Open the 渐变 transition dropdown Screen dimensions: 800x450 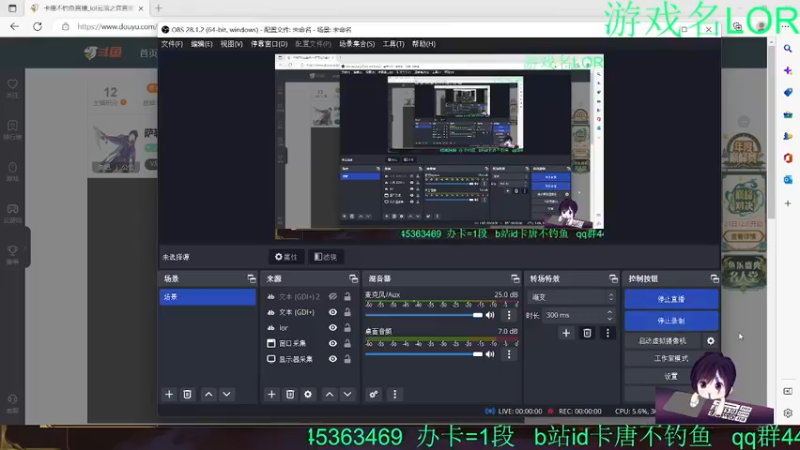coord(571,297)
